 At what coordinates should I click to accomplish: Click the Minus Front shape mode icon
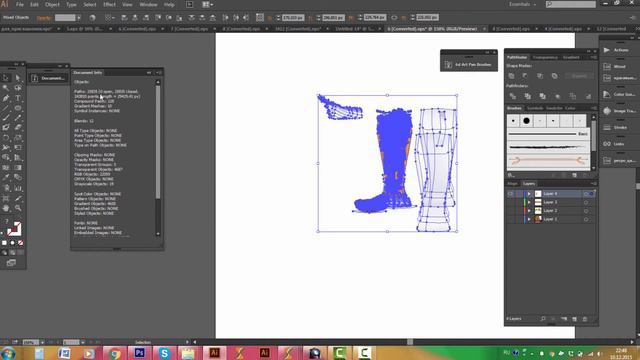pyautogui.click(x=525, y=76)
